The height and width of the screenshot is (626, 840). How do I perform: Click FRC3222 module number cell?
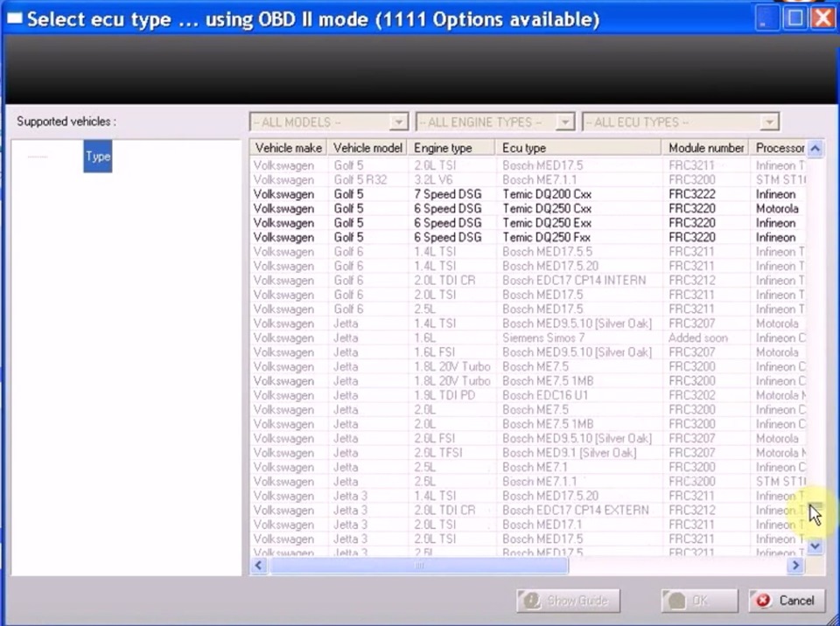691,194
